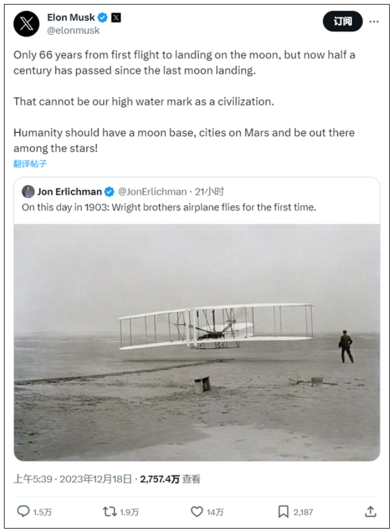Open the quoted post text about 1903

pyautogui.click(x=169, y=207)
